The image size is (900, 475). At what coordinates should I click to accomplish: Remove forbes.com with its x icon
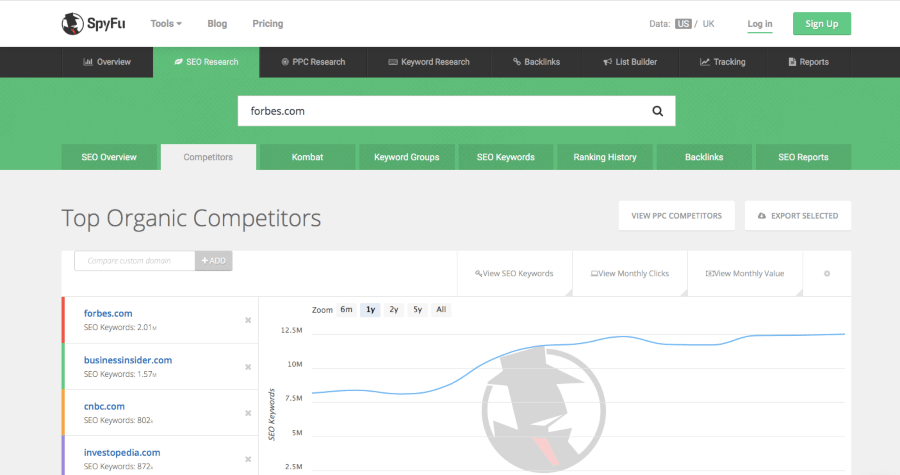[x=248, y=320]
